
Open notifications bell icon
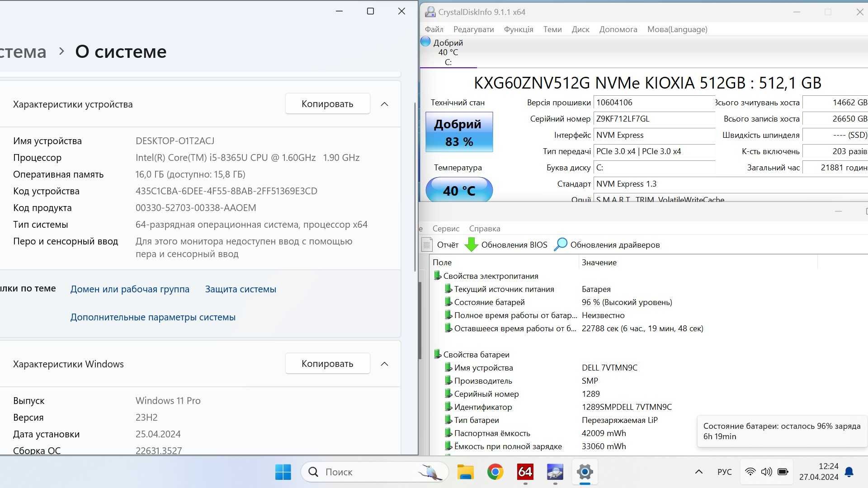849,472
